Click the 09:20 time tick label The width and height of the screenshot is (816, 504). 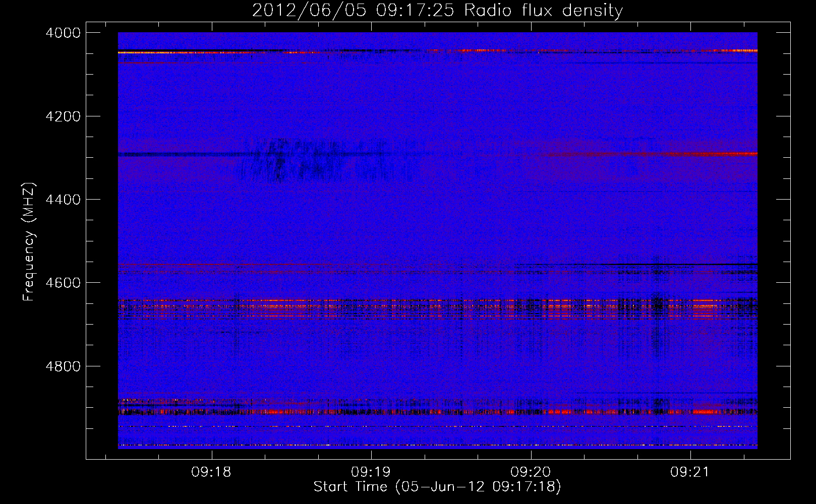click(x=531, y=472)
